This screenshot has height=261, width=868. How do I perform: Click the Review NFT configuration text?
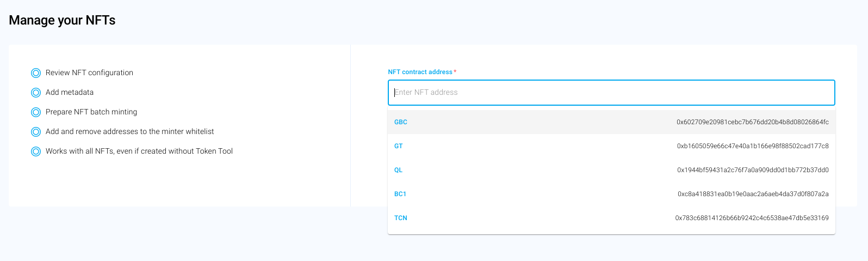click(89, 73)
